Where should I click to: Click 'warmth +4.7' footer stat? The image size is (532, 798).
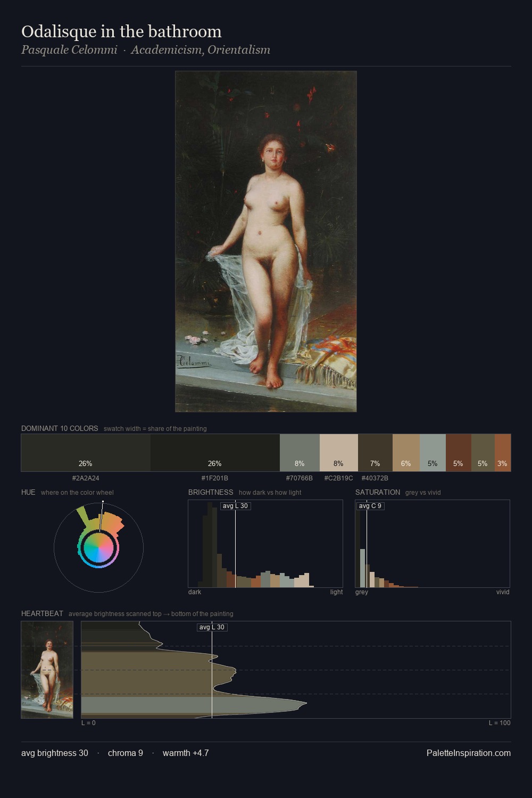click(x=186, y=753)
